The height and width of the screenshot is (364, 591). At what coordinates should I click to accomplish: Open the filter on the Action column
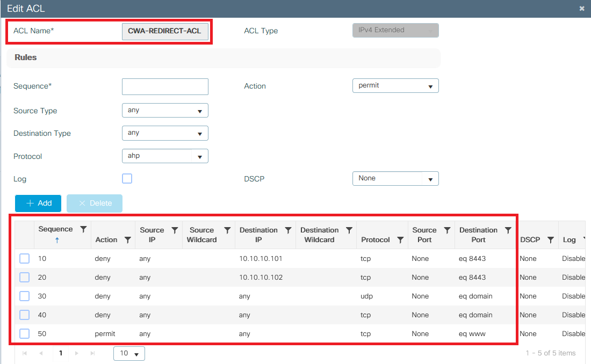tap(128, 239)
